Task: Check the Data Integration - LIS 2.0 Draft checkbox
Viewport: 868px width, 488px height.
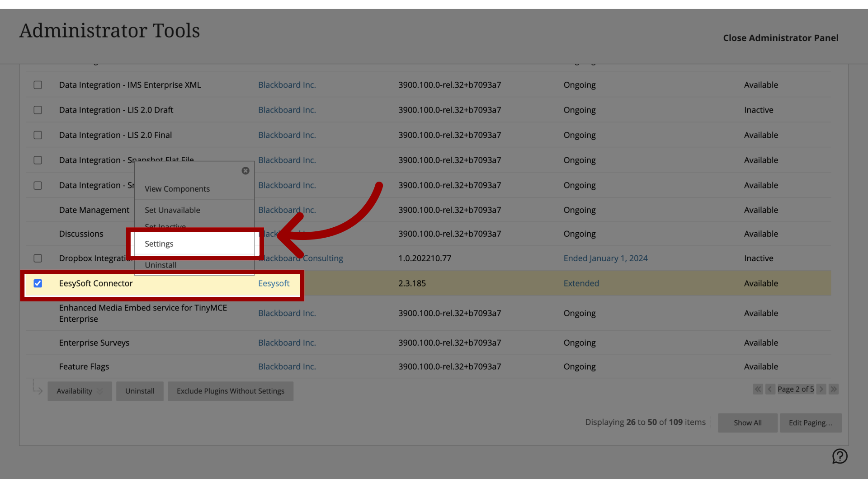Action: pos(38,110)
